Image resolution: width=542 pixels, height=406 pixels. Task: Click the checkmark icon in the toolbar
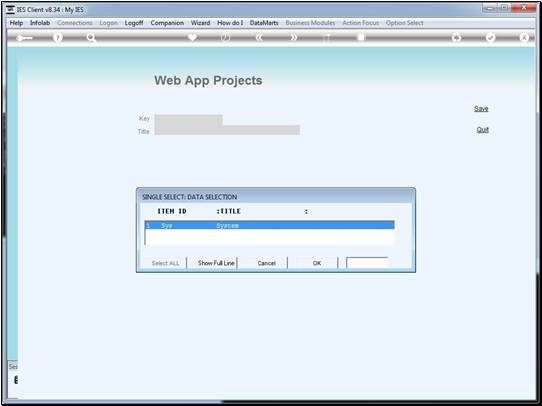490,37
